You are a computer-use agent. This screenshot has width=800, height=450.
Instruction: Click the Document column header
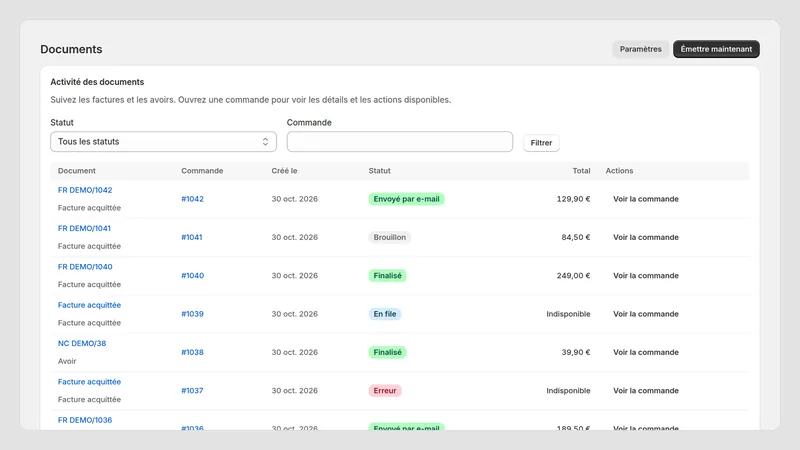pyautogui.click(x=77, y=171)
